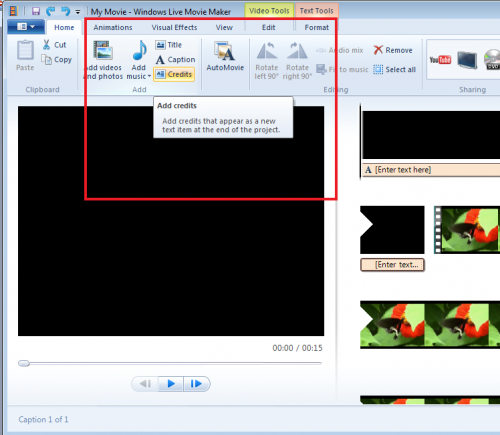
Task: Copy the selected item
Action: coord(57,60)
